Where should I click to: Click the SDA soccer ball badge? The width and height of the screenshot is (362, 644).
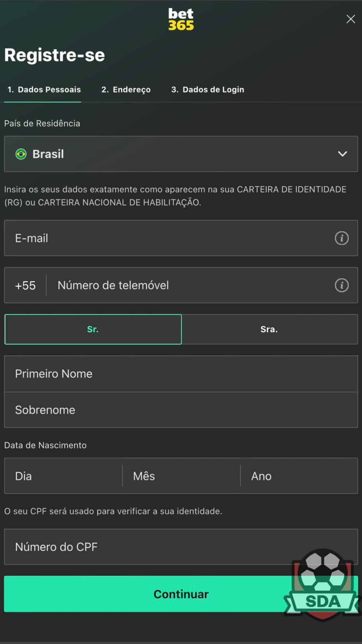(322, 584)
